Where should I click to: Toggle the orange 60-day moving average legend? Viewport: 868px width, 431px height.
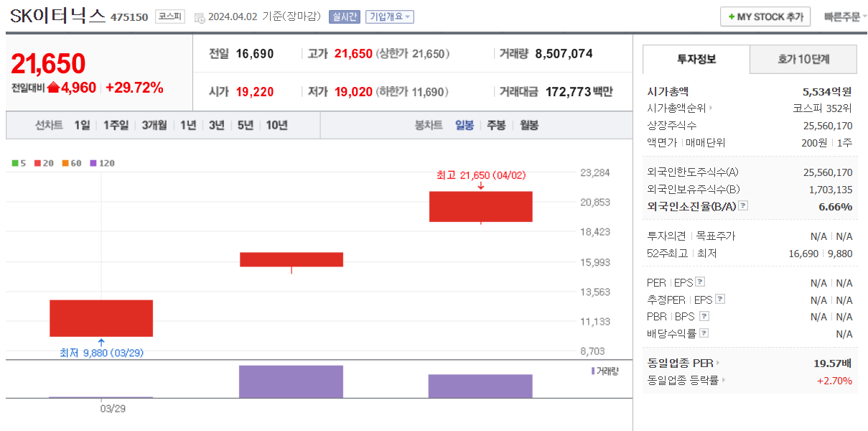pos(72,163)
